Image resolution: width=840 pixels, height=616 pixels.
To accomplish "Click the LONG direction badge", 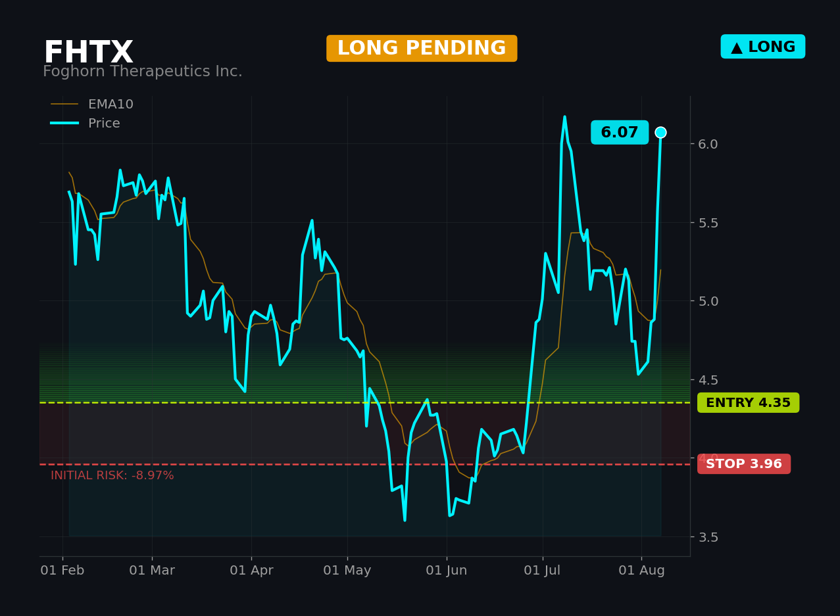I will (x=763, y=47).
